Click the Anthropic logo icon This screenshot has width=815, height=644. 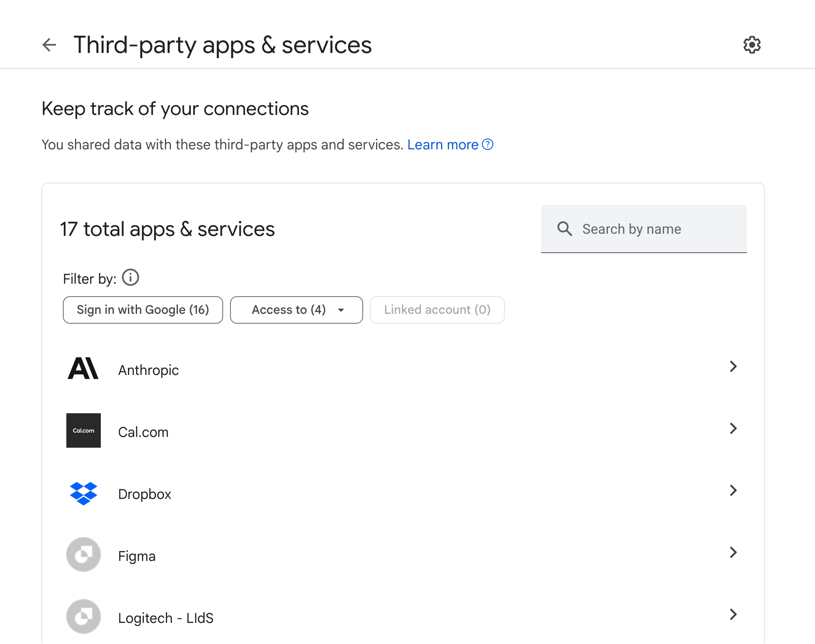coord(83,369)
